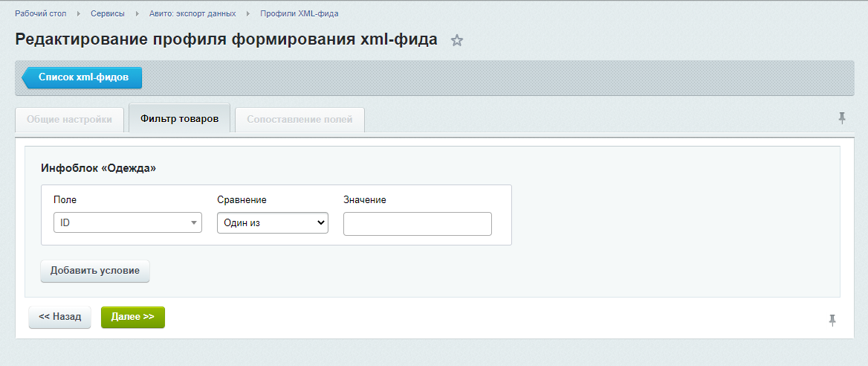868x366 pixels.
Task: Open the «Поле» dropdown showing ID
Action: tap(128, 222)
